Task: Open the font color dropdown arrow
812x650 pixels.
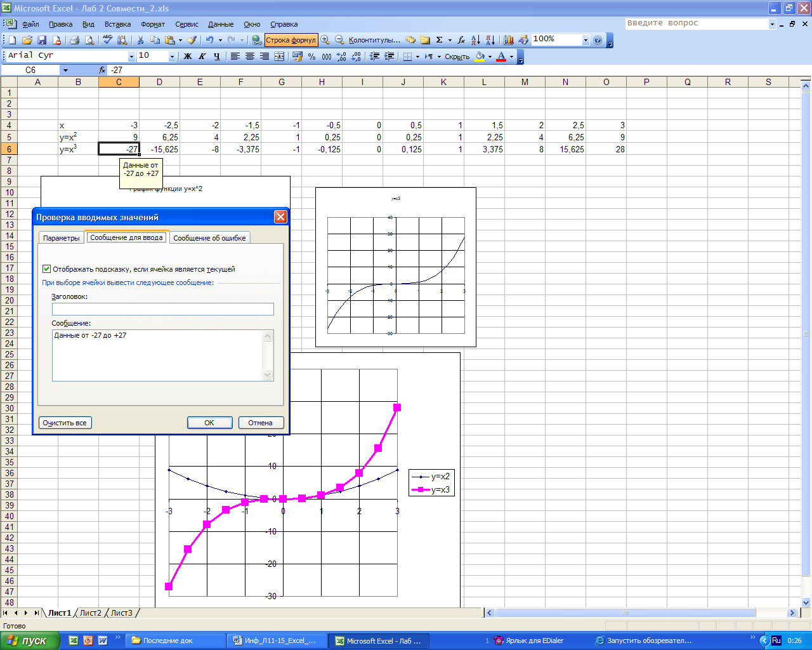Action: (512, 56)
